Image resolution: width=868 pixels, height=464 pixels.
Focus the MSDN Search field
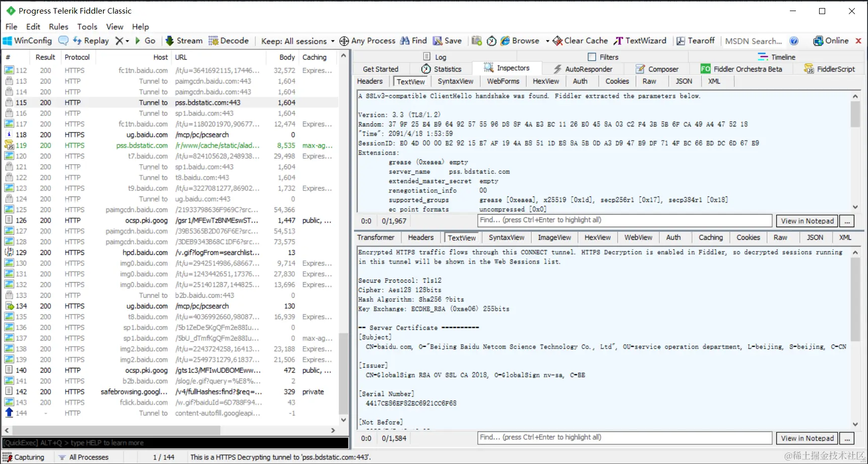pyautogui.click(x=754, y=41)
